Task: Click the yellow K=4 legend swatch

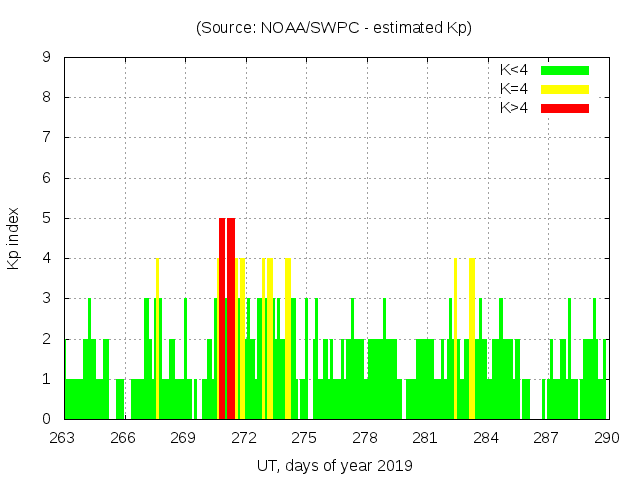Action: [565, 89]
